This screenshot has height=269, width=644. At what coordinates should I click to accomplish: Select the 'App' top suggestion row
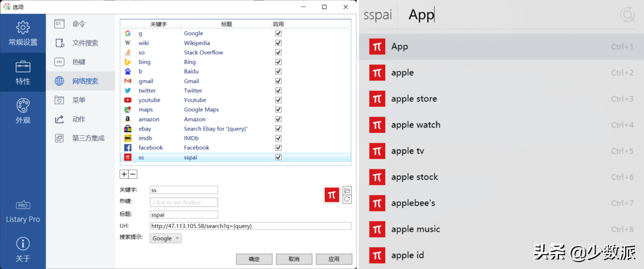[501, 47]
